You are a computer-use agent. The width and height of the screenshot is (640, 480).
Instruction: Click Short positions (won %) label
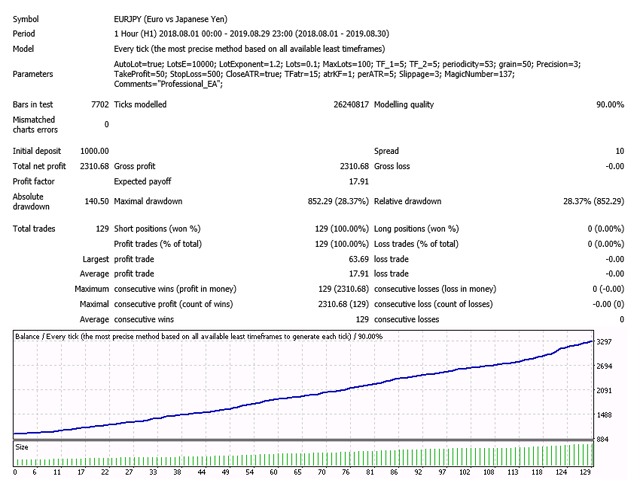[x=157, y=229]
